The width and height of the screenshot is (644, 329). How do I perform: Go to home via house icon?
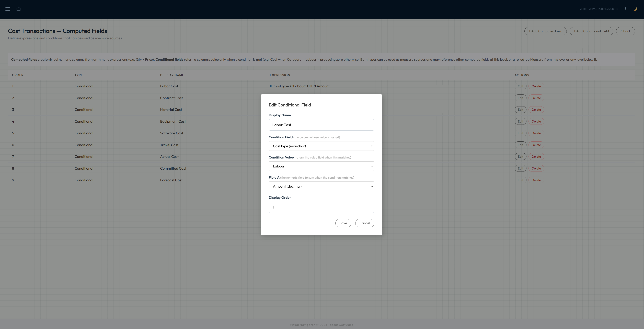click(18, 9)
